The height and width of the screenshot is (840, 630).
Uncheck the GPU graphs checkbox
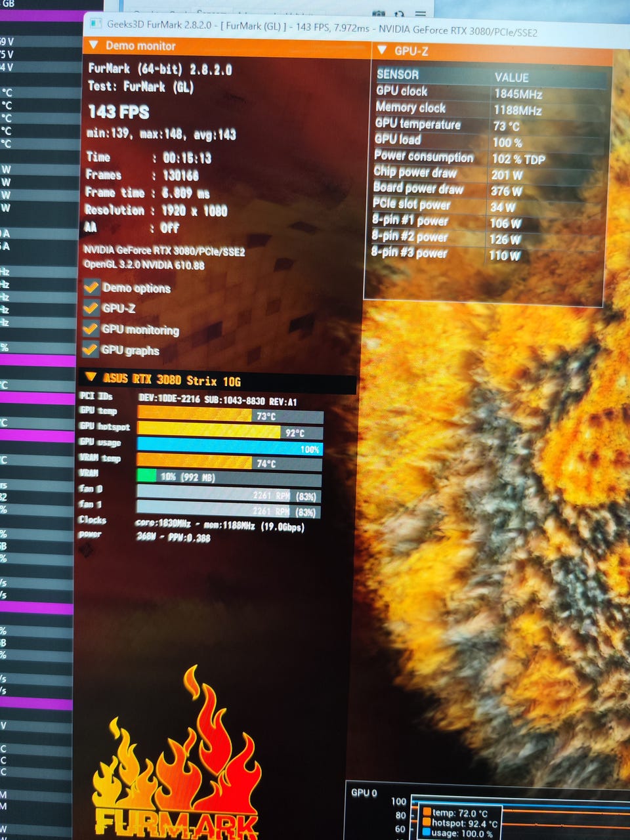tap(91, 349)
